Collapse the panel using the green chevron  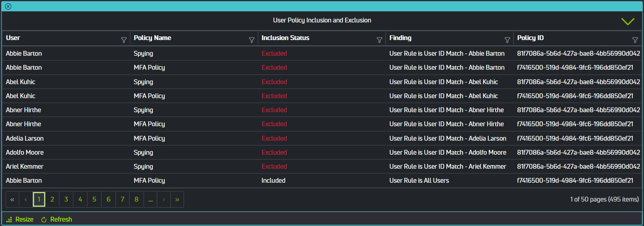point(628,21)
